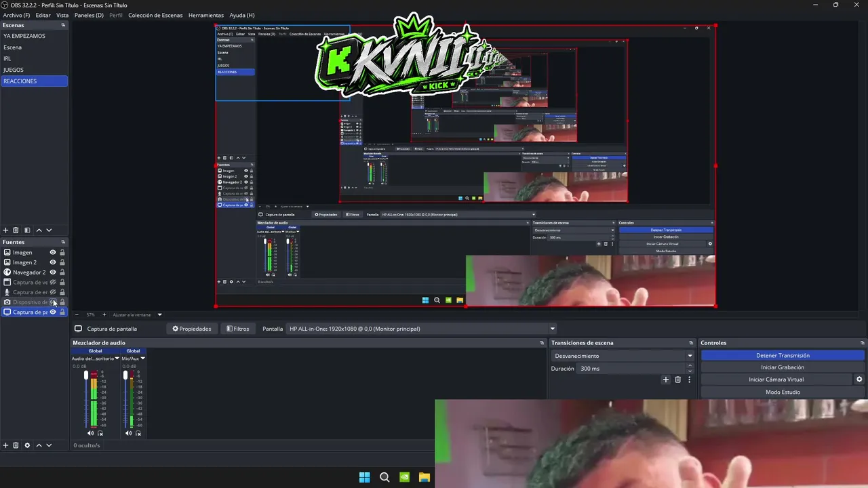The image size is (868, 488).
Task: Hide the Navegador 2 source
Action: point(53,272)
